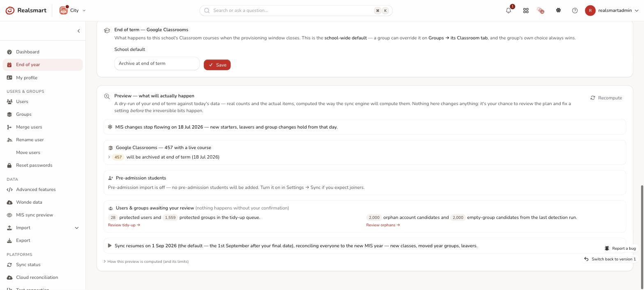This screenshot has width=644, height=290.
Task: Go to Dashboard in the sidebar
Action: 43,52
